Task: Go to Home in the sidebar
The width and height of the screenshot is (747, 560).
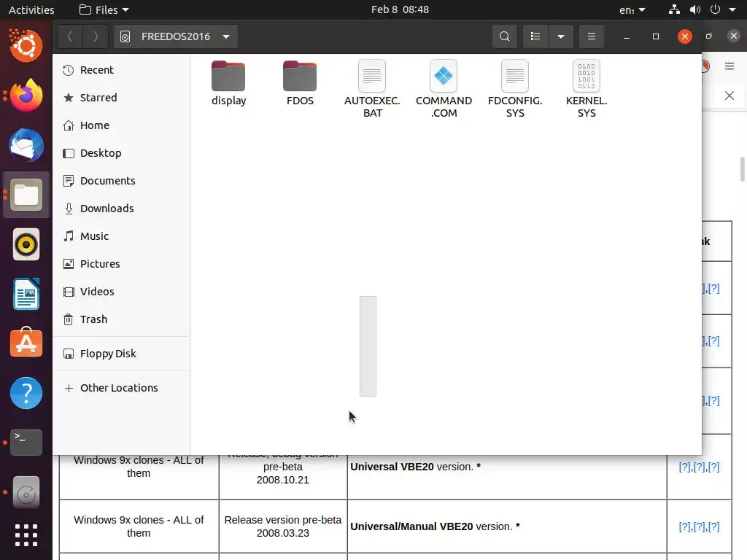Action: [122, 125]
